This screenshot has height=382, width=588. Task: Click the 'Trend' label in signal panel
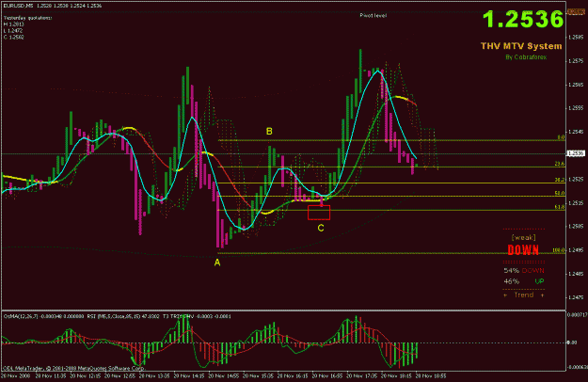524,295
